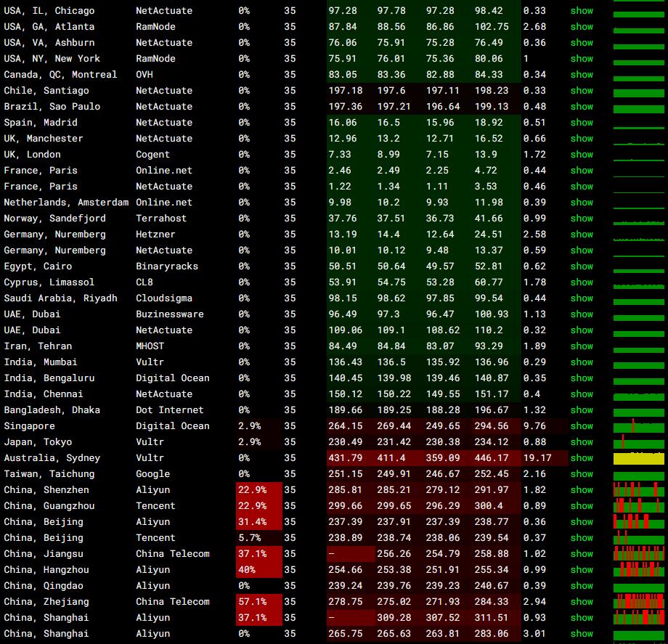Click show for Iran, Tehran

[x=582, y=346]
